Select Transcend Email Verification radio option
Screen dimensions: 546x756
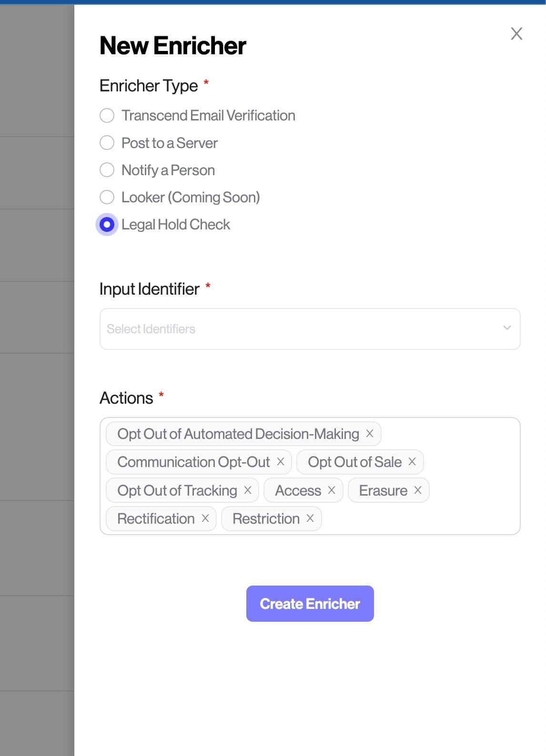107,116
